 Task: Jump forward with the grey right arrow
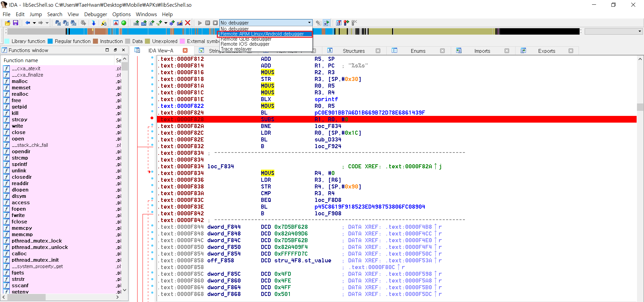click(41, 23)
